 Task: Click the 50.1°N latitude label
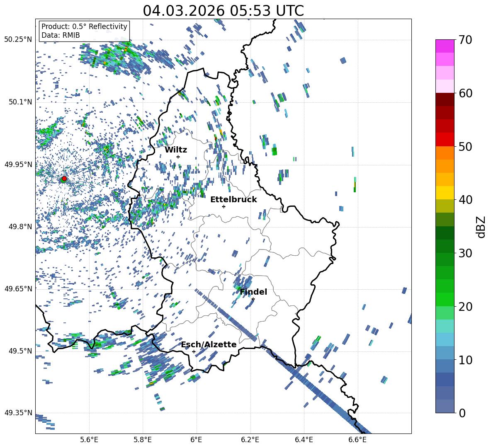coord(20,102)
